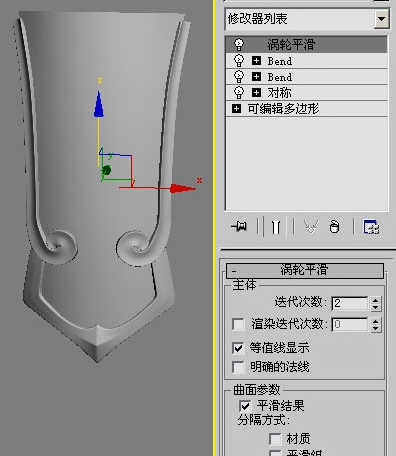Image resolution: width=396 pixels, height=456 pixels.
Task: Expand the 可编辑多边形 sub-object levels
Action: pos(236,109)
